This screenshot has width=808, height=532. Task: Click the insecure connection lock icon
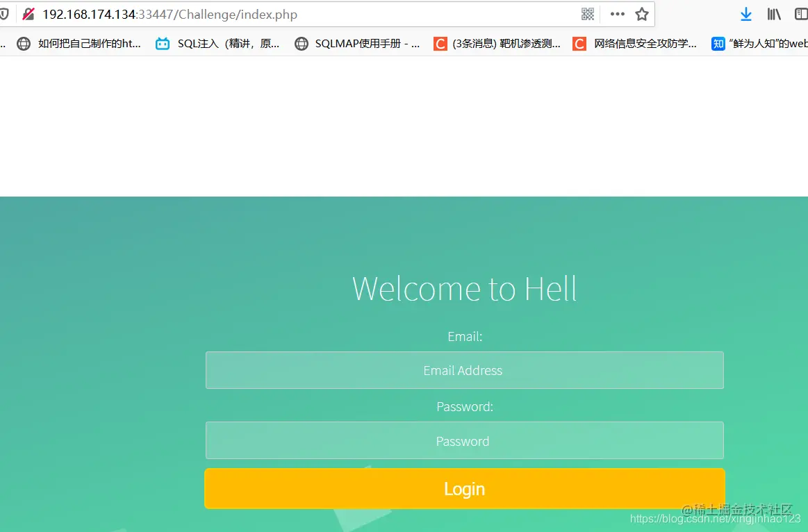(28, 14)
